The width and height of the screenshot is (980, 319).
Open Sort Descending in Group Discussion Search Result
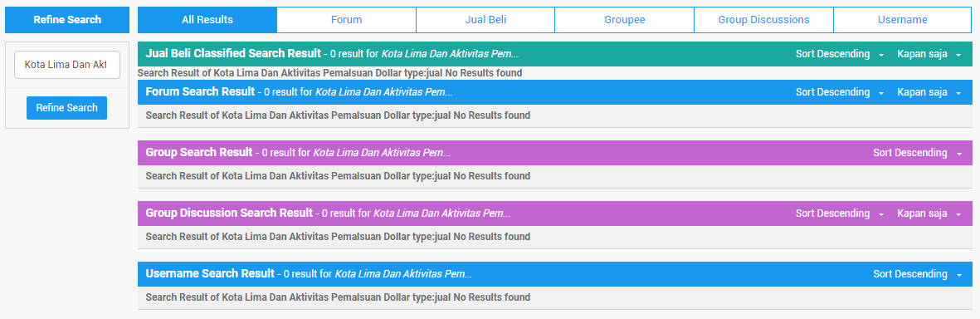[840, 213]
